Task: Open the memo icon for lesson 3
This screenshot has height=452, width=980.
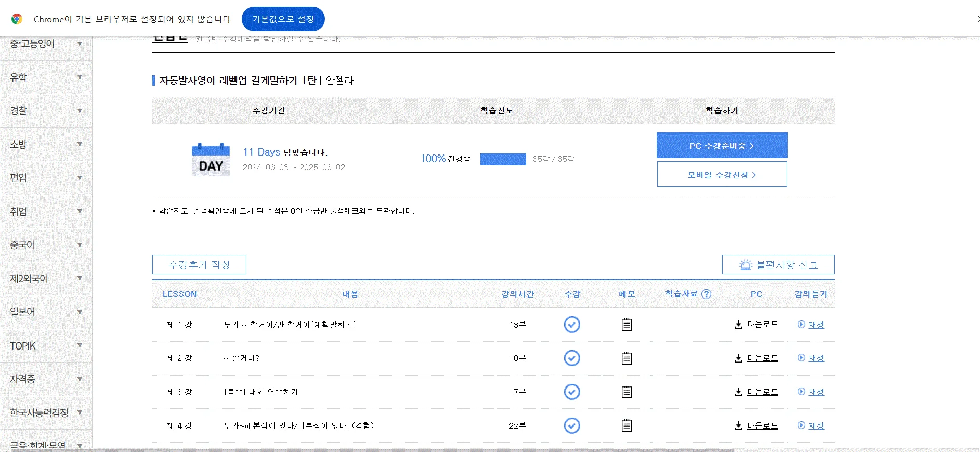Action: pyautogui.click(x=626, y=392)
